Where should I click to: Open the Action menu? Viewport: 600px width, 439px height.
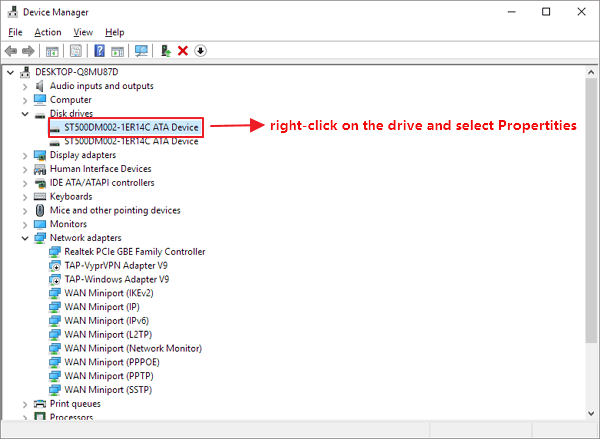click(x=47, y=32)
